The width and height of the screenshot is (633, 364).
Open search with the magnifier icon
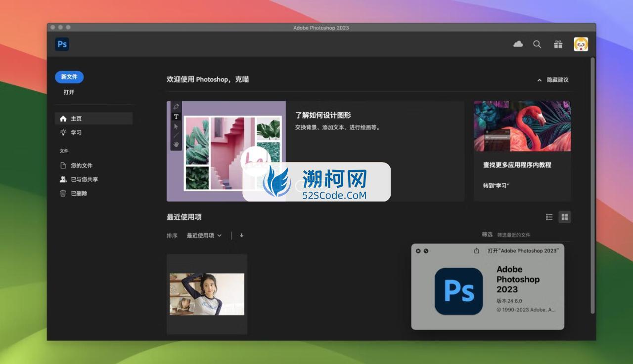point(537,44)
